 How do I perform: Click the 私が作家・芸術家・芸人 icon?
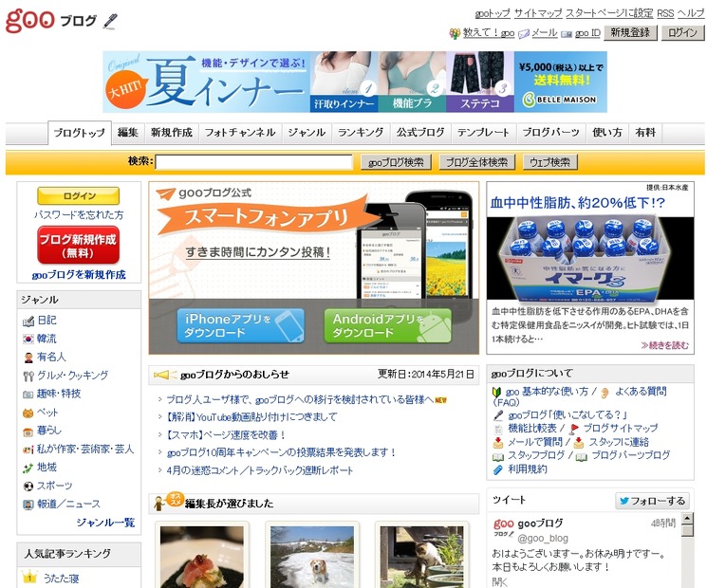28,450
